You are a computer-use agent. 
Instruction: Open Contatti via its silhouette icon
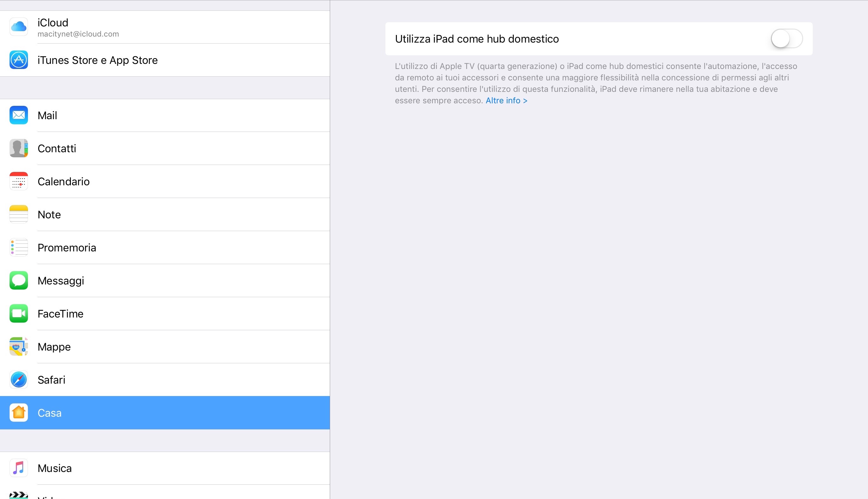click(18, 148)
